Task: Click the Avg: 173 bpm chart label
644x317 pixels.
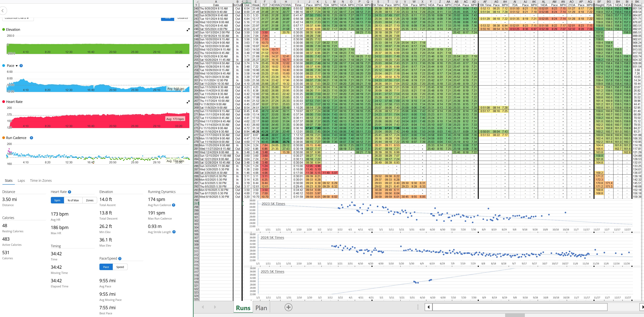Action: [175, 119]
